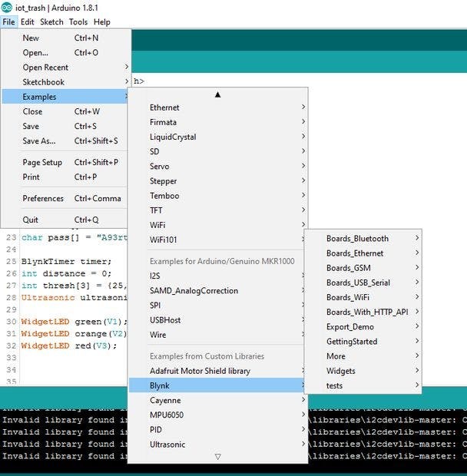
Task: Open the Boards_Bluetooth Blynk submenu
Action: [363, 238]
